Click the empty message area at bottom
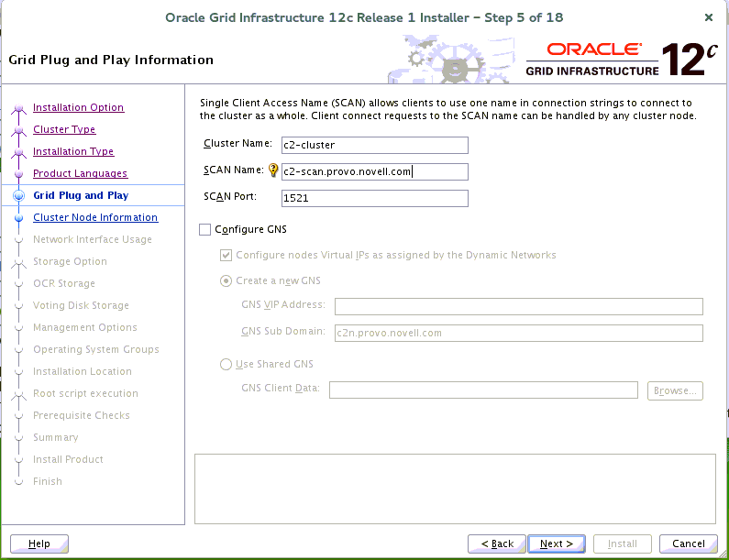 click(x=455, y=489)
